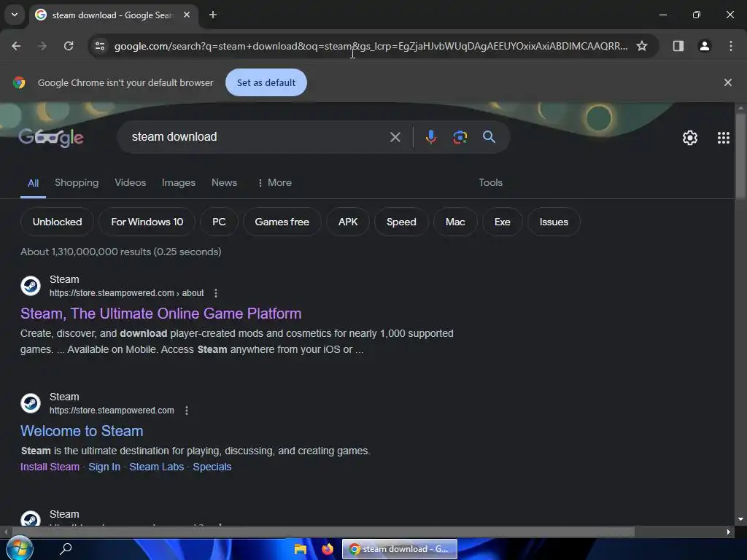
Task: Open Google quick settings gear
Action: coord(690,138)
